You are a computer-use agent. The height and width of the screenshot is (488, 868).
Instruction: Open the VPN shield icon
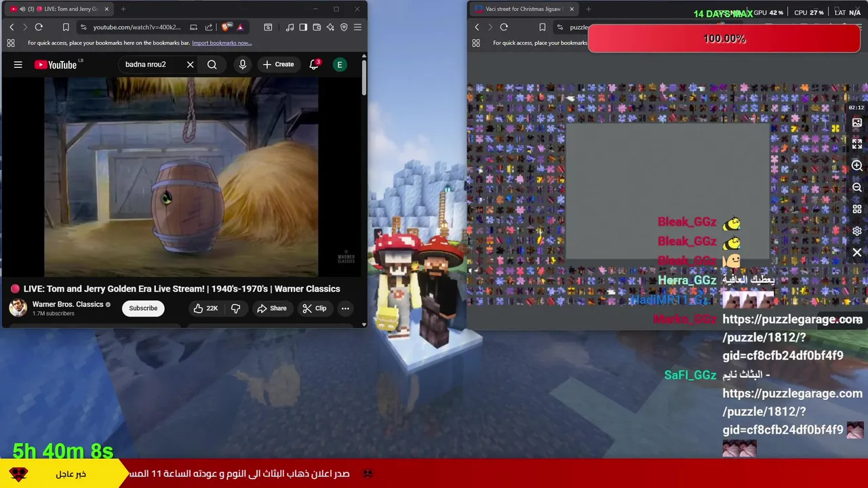pos(344,27)
